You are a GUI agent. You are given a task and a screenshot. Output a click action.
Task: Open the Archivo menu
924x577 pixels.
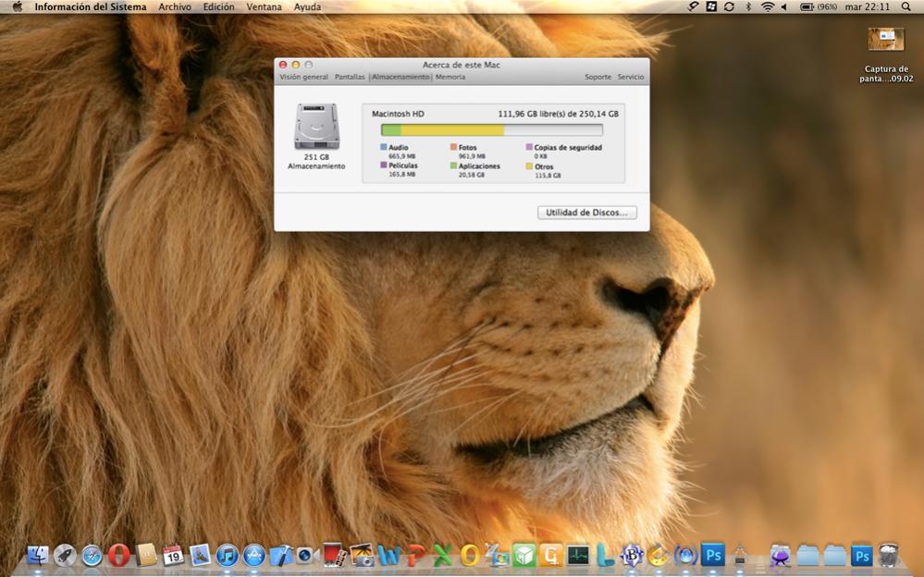(x=175, y=6)
